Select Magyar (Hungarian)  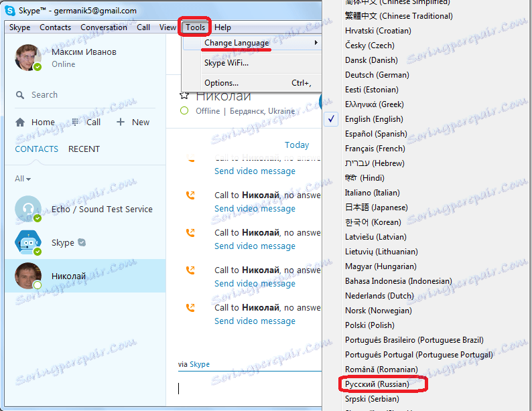pos(381,266)
